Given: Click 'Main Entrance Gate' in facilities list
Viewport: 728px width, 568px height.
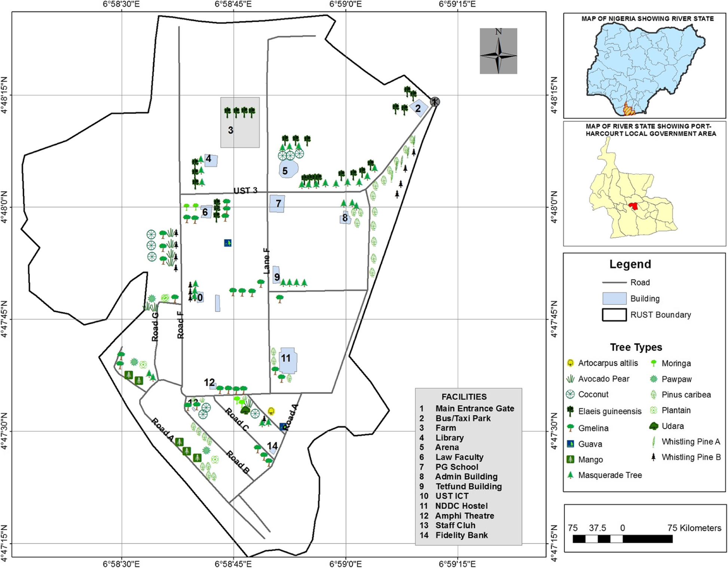Looking at the screenshot, I should pyautogui.click(x=475, y=408).
